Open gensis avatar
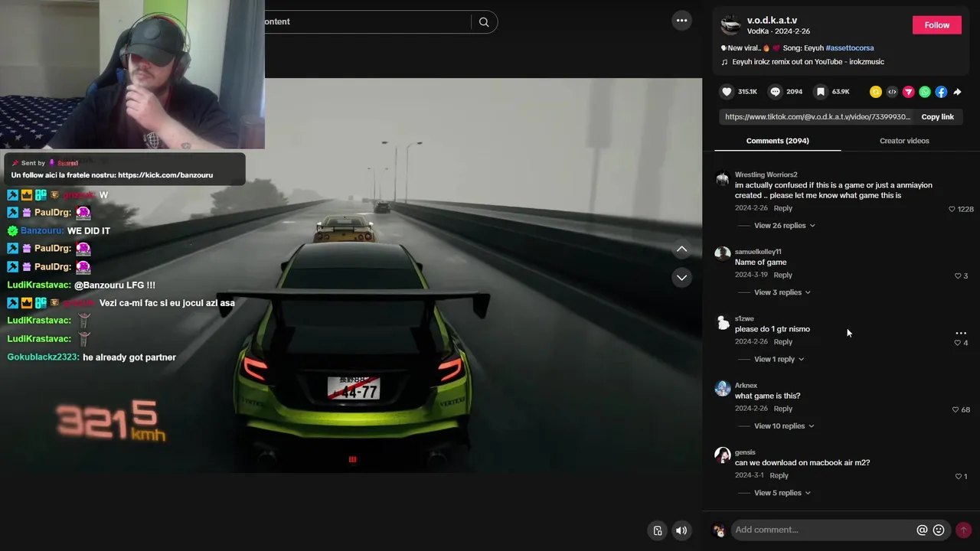This screenshot has height=551, width=980. click(x=722, y=455)
